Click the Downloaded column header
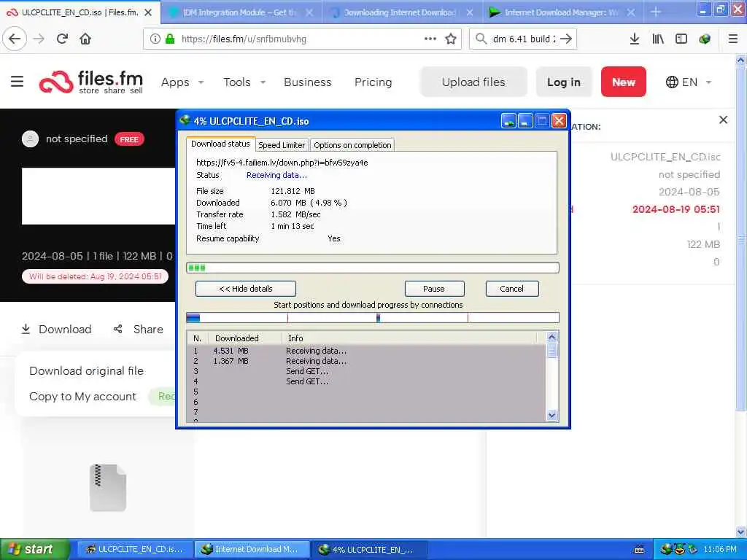 coord(245,338)
